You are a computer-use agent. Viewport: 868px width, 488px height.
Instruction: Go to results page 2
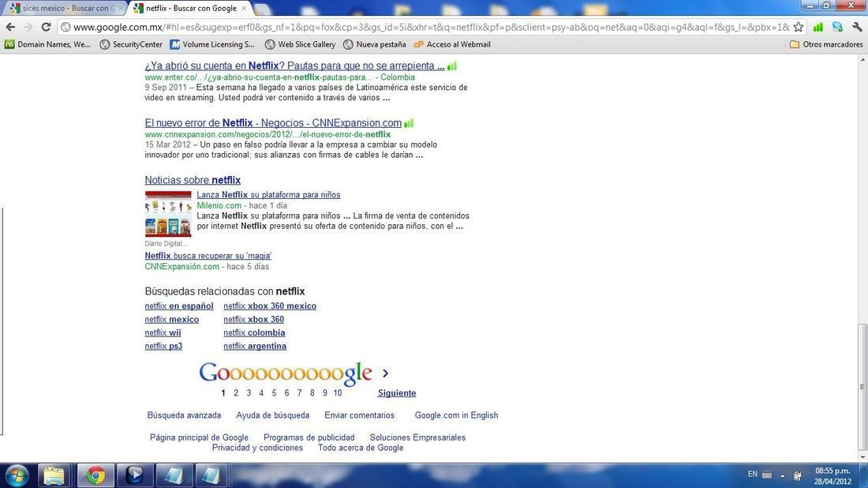tap(236, 392)
